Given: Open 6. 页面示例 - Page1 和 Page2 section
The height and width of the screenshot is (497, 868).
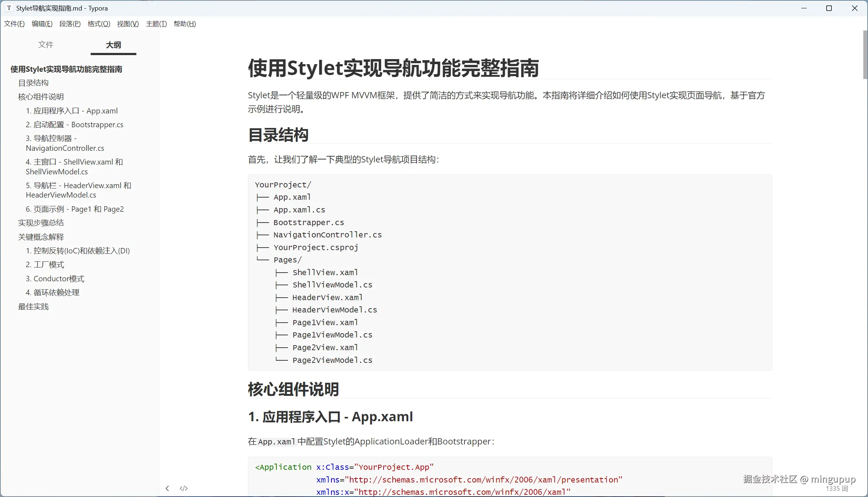Looking at the screenshot, I should [74, 209].
